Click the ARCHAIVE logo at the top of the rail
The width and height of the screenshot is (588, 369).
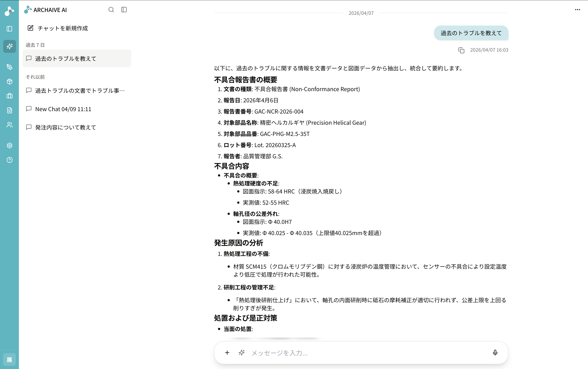(9, 11)
